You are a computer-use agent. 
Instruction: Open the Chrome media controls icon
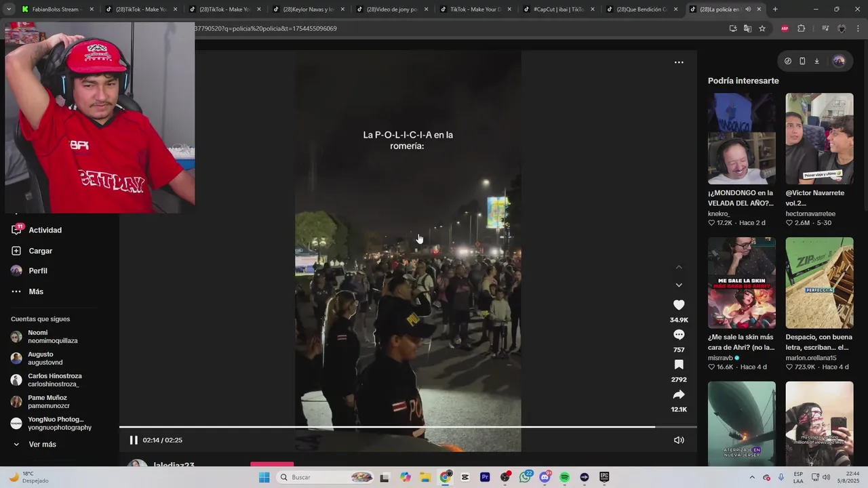825,28
